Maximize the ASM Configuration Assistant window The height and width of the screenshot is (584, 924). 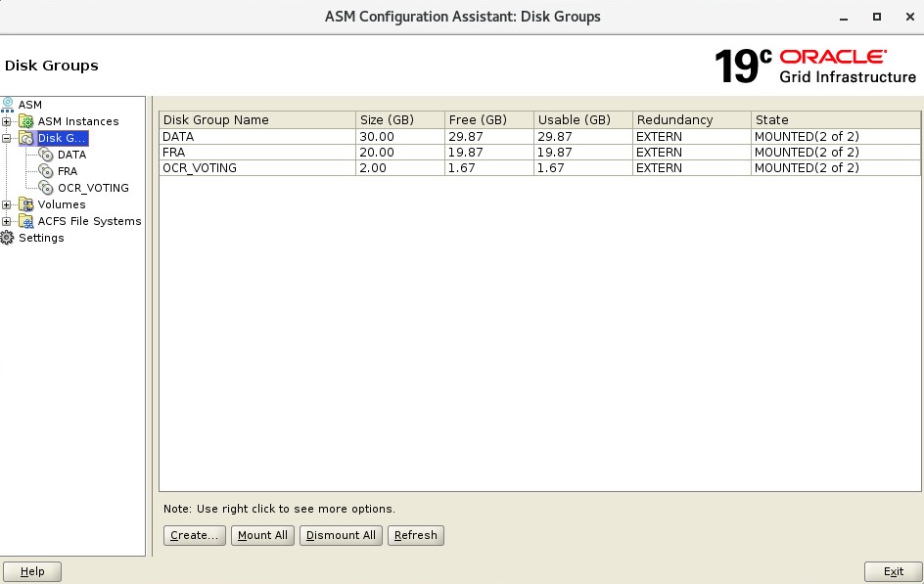point(877,17)
